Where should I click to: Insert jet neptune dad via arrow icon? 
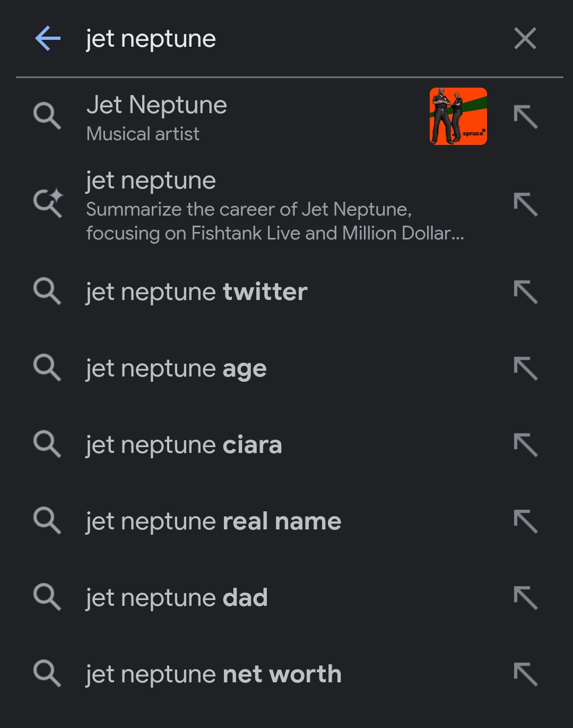click(526, 598)
